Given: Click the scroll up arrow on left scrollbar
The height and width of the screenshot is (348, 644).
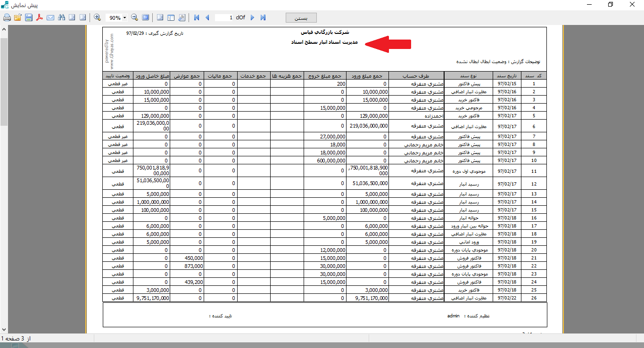Looking at the screenshot, I should [4, 29].
